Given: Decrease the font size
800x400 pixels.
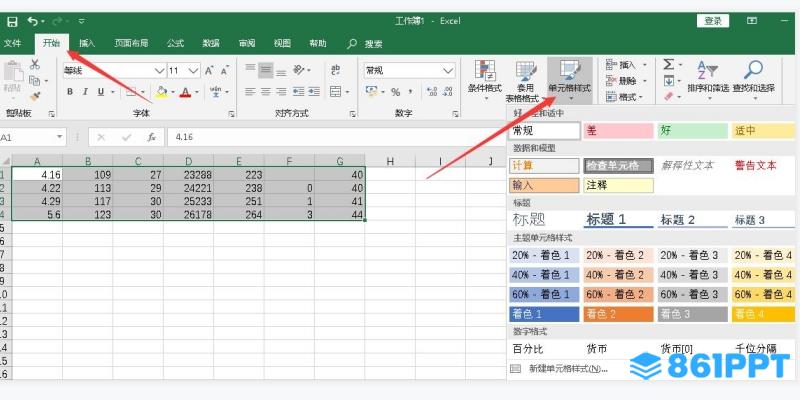Looking at the screenshot, I should (224, 70).
